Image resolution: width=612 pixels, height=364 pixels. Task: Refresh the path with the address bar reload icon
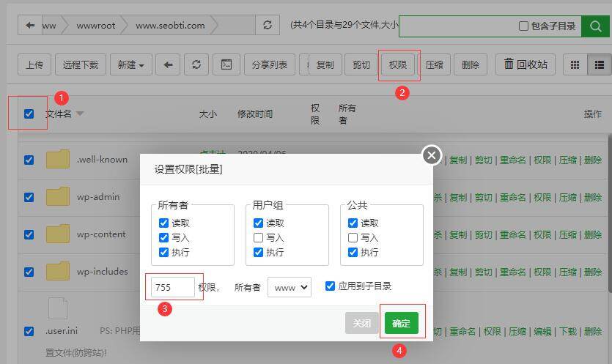[268, 26]
